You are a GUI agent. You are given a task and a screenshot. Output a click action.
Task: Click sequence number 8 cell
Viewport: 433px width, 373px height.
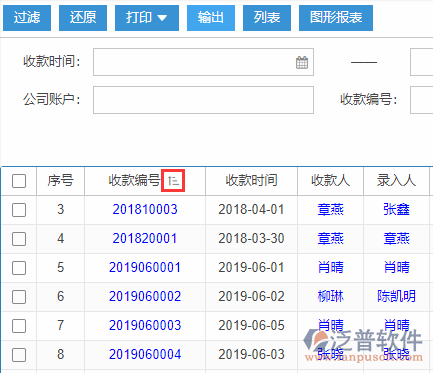[60, 354]
